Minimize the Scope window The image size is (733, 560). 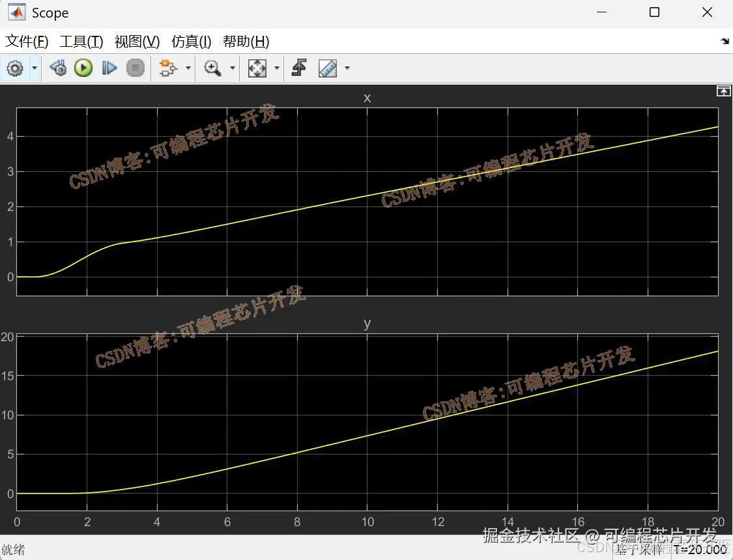coord(601,12)
